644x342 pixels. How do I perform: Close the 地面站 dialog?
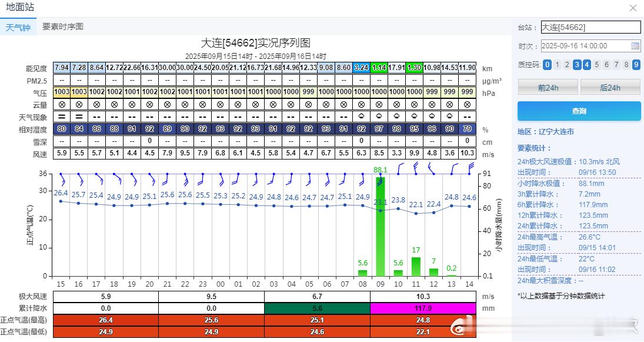pyautogui.click(x=633, y=8)
